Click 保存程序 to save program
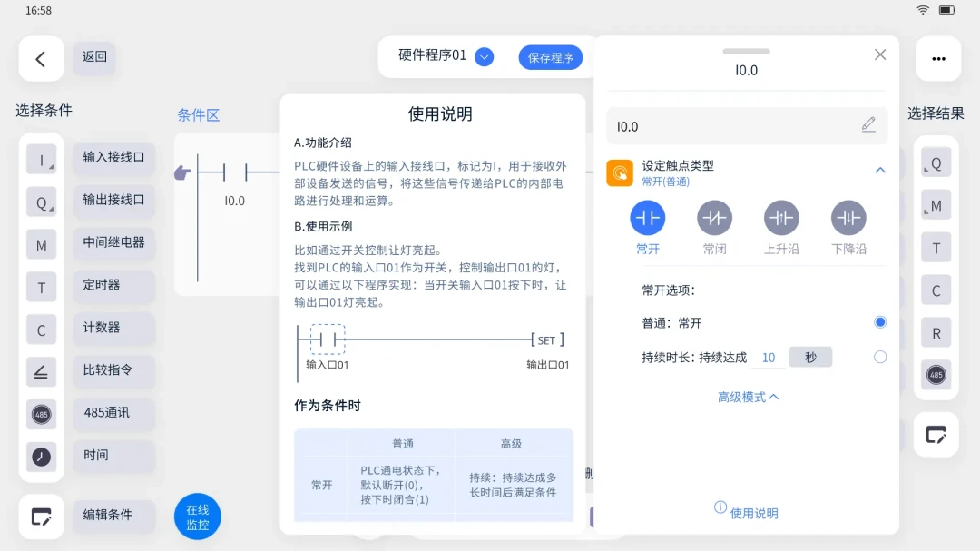This screenshot has height=551, width=980. coord(550,57)
